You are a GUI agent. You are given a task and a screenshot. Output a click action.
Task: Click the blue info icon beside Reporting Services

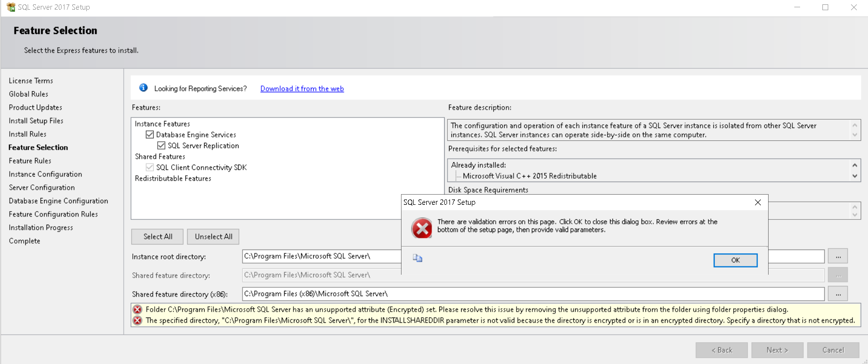144,88
